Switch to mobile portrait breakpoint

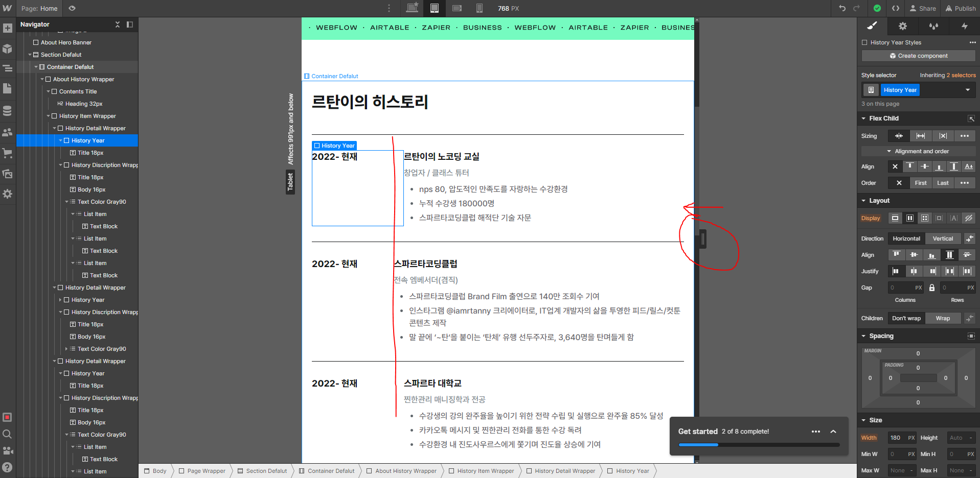pos(480,8)
